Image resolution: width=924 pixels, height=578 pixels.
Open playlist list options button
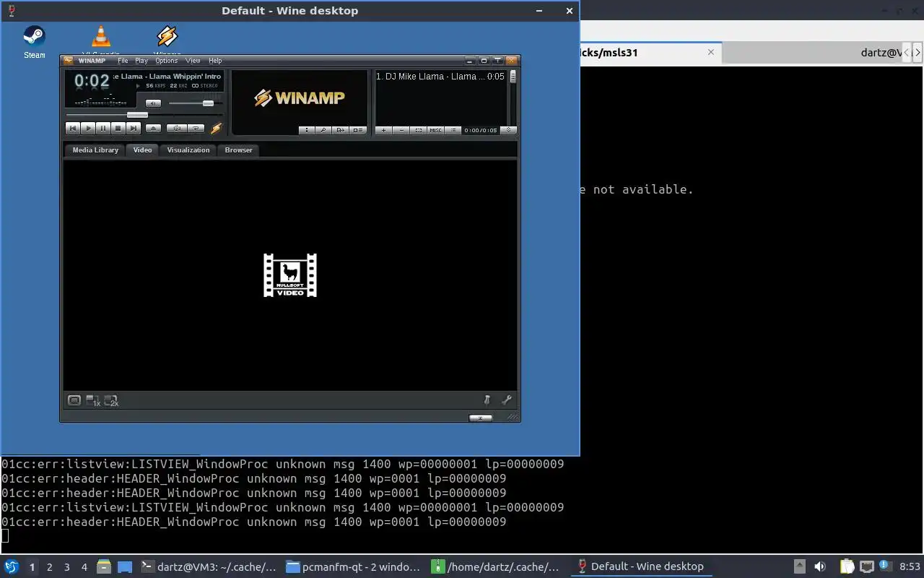[x=453, y=130]
